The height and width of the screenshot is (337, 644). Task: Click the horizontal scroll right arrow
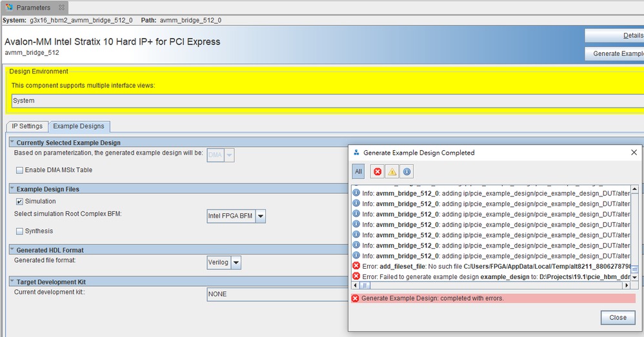pos(627,285)
